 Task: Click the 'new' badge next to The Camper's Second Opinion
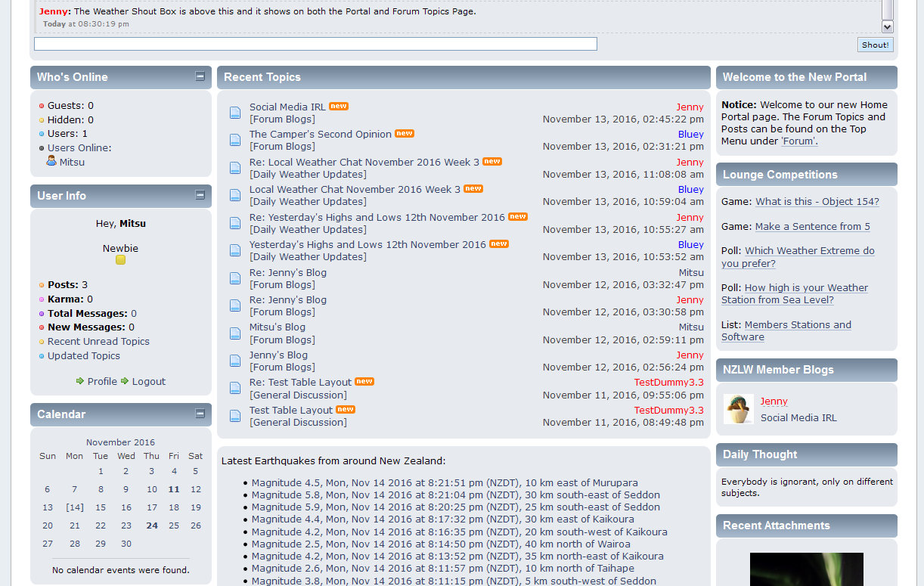pos(405,134)
